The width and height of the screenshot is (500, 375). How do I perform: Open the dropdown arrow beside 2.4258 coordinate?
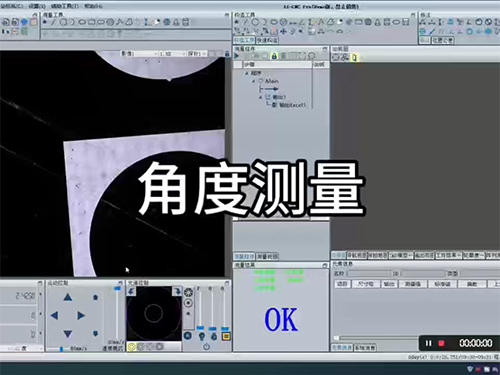click(40, 295)
